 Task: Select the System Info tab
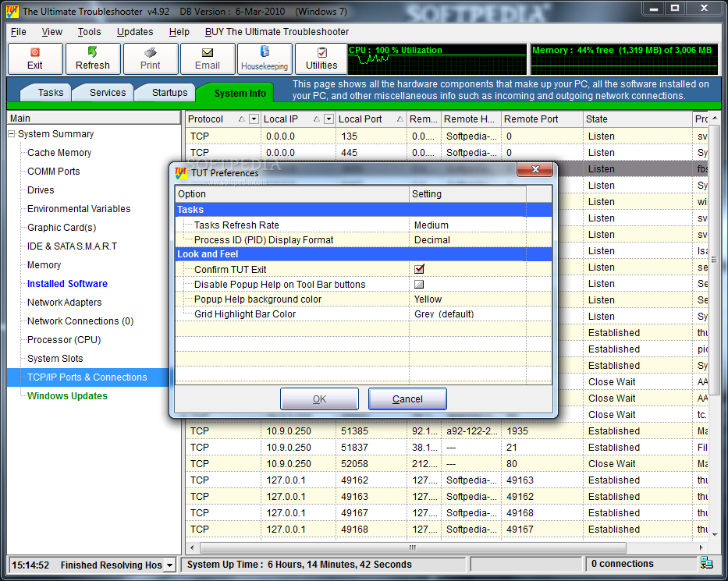tap(236, 93)
